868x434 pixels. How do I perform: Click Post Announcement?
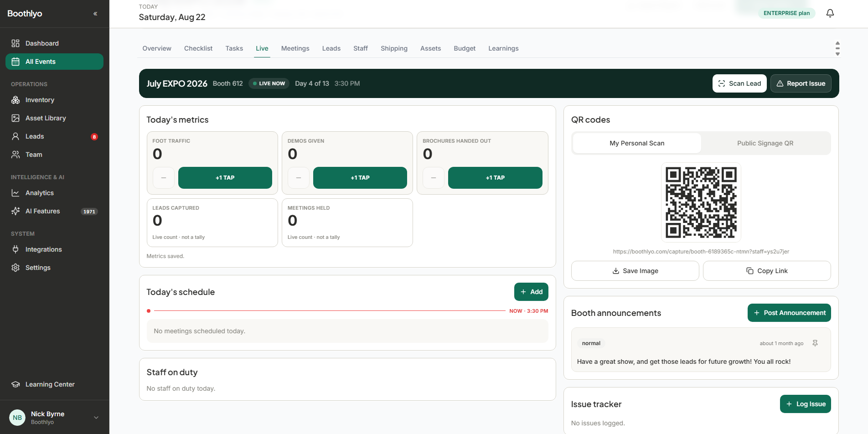pyautogui.click(x=789, y=313)
